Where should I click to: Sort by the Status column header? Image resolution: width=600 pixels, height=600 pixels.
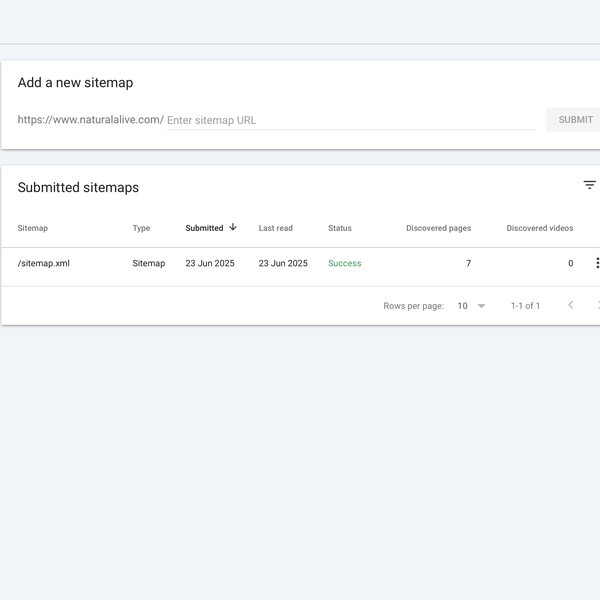tap(340, 228)
